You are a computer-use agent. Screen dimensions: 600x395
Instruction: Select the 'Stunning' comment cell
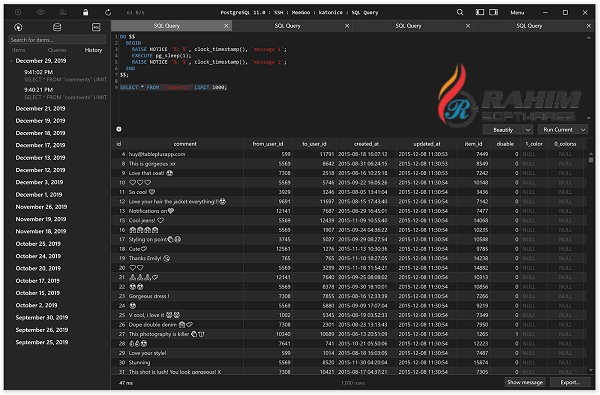pyautogui.click(x=185, y=362)
